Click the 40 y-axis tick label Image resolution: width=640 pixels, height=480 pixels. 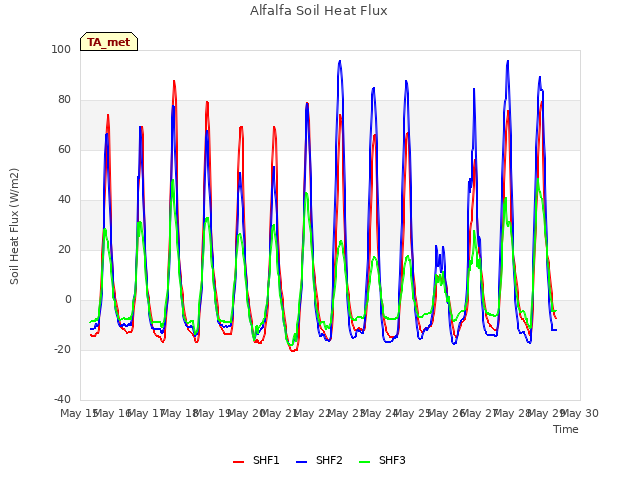(64, 200)
